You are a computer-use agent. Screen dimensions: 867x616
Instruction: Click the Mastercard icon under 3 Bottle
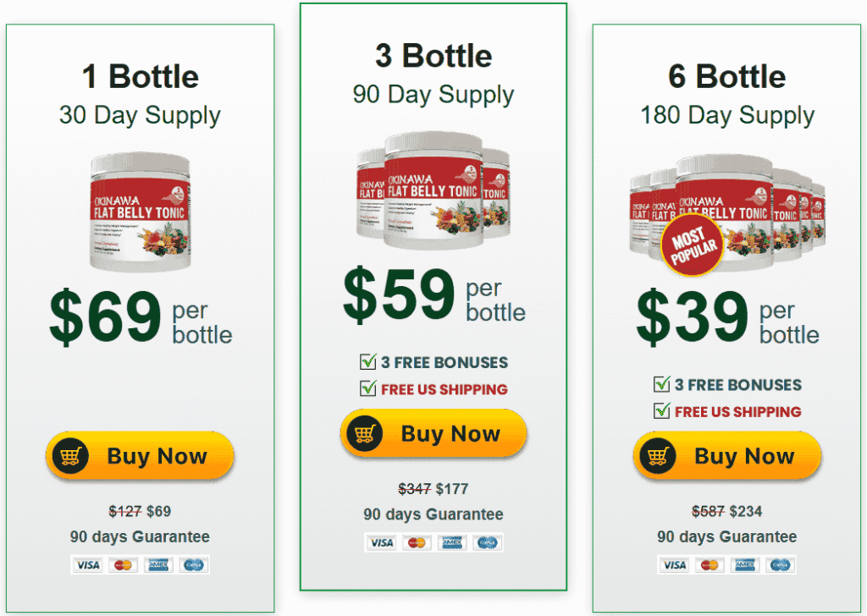pyautogui.click(x=416, y=542)
